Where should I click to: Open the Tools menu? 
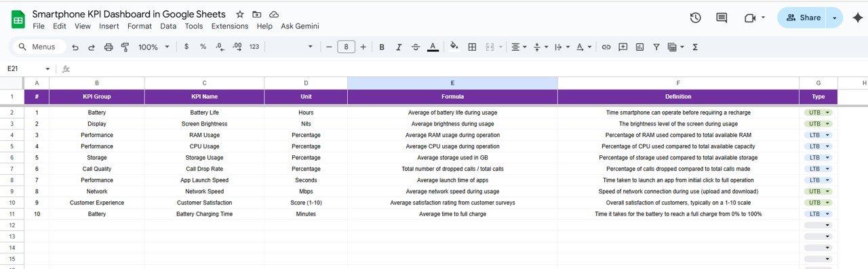(194, 26)
